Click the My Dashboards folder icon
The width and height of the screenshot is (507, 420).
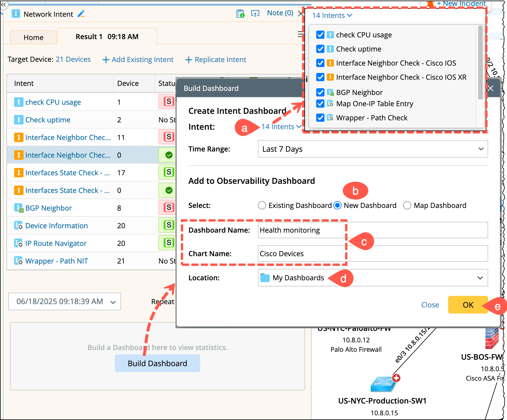point(265,278)
